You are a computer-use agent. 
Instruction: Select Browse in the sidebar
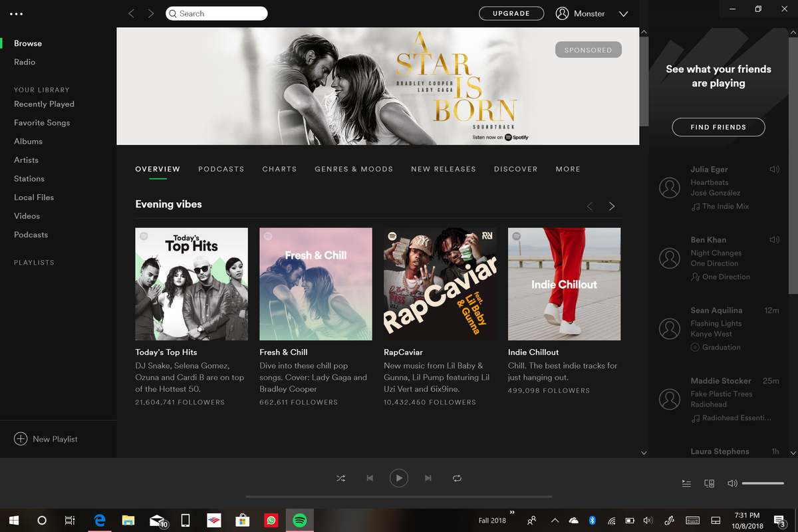[x=28, y=43]
